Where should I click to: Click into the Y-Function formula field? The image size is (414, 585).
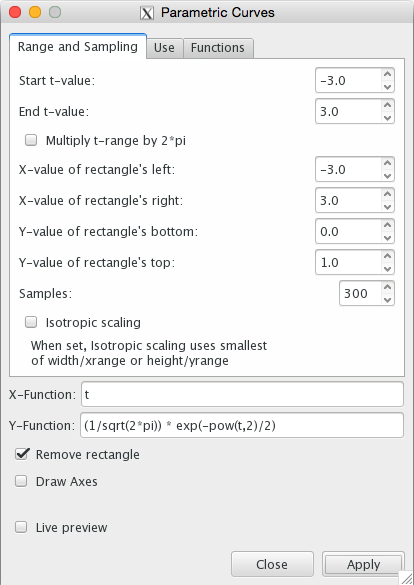pos(242,425)
